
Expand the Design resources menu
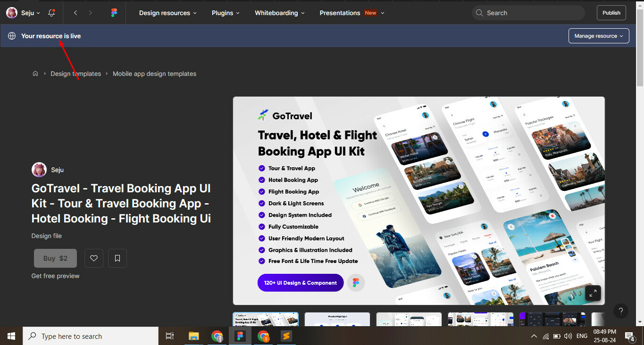pyautogui.click(x=168, y=13)
